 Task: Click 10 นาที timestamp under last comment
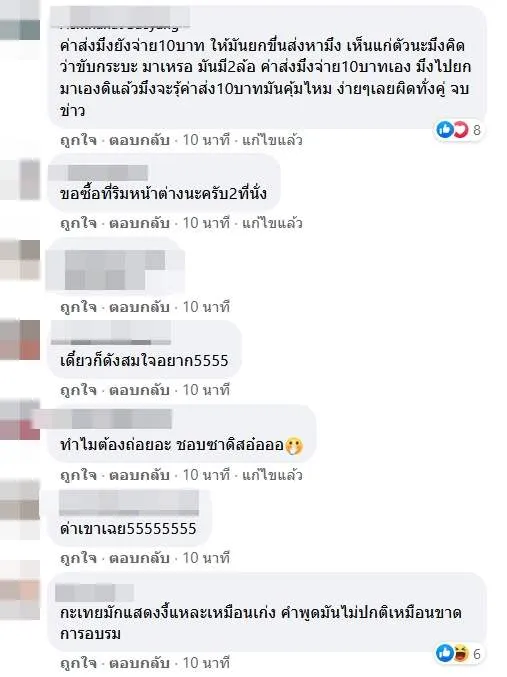coord(206,663)
